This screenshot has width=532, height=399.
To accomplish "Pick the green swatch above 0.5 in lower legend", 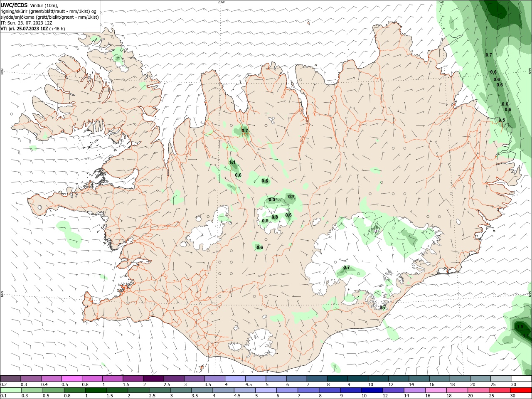I will pyautogui.click(x=53, y=390).
